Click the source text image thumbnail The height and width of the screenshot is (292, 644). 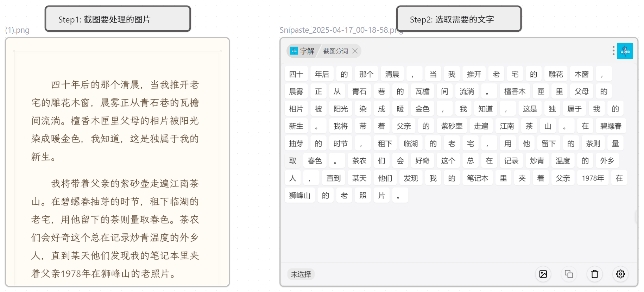point(118,162)
